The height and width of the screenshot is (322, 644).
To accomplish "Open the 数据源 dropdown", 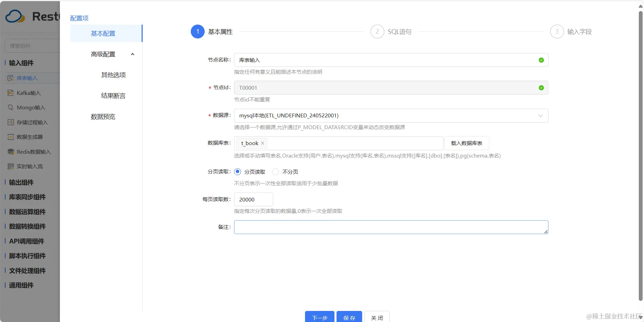I will pos(391,116).
